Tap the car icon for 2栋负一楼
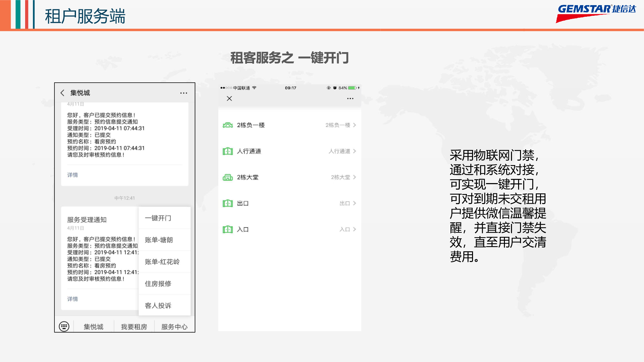Viewport: 644px width, 362px height. (228, 125)
